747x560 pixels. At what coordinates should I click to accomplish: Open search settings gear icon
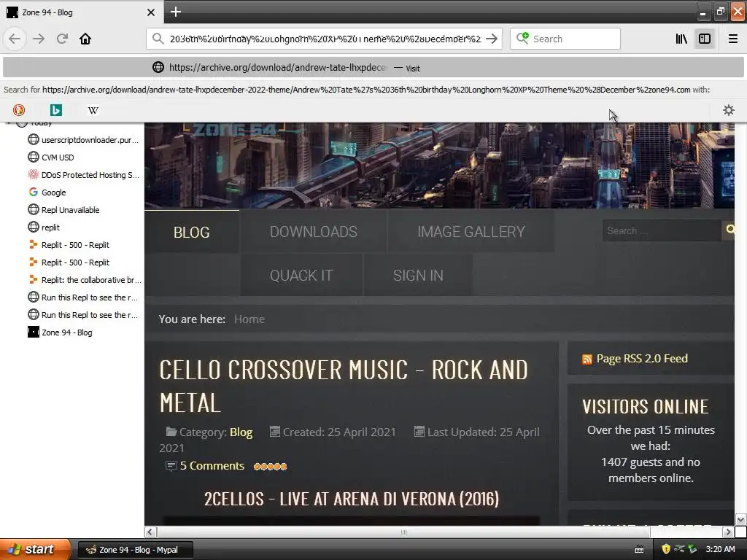pos(729,110)
